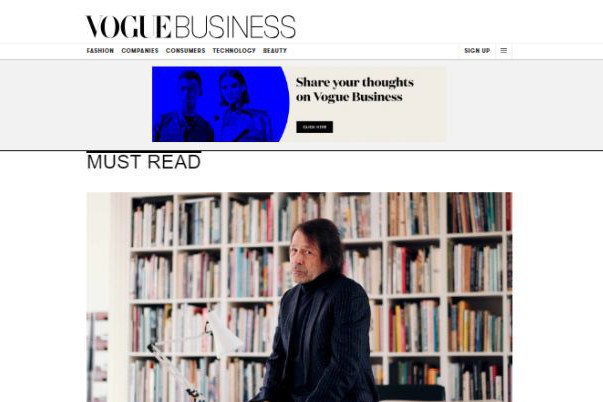
Task: Click the woman's face in blue banner
Action: click(x=233, y=88)
